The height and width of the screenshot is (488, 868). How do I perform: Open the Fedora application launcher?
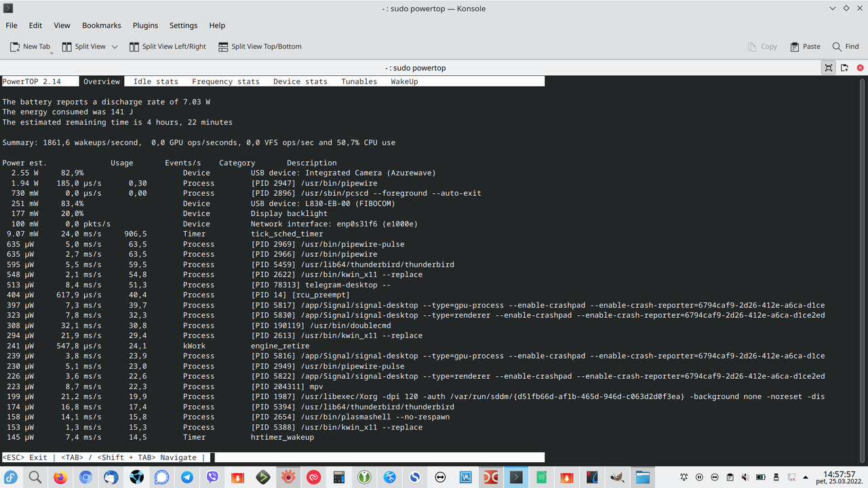tap(11, 477)
